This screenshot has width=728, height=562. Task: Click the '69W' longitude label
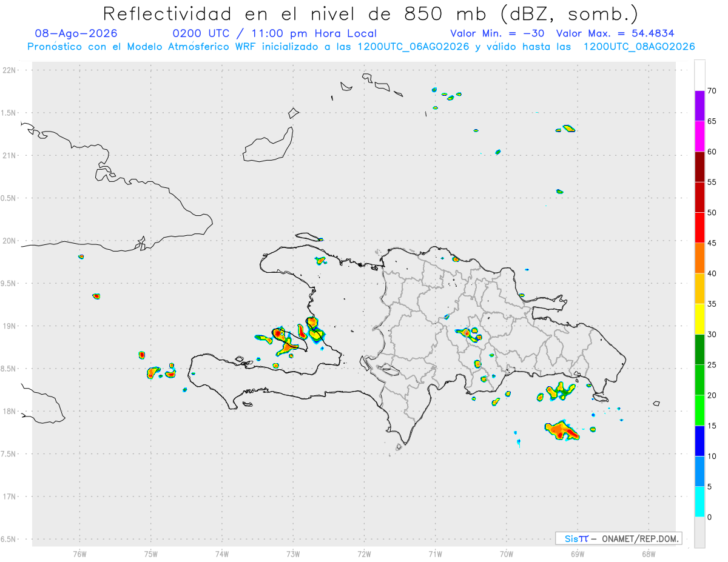(x=578, y=554)
